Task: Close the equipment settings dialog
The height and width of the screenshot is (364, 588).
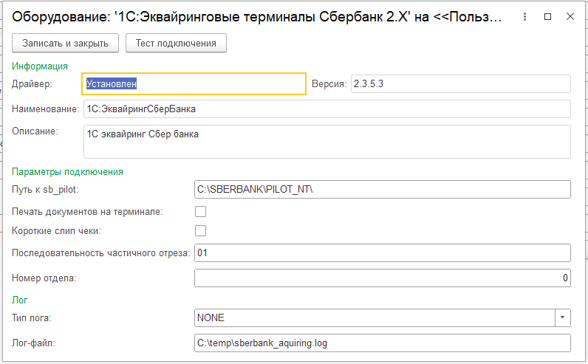Action: 571,16
